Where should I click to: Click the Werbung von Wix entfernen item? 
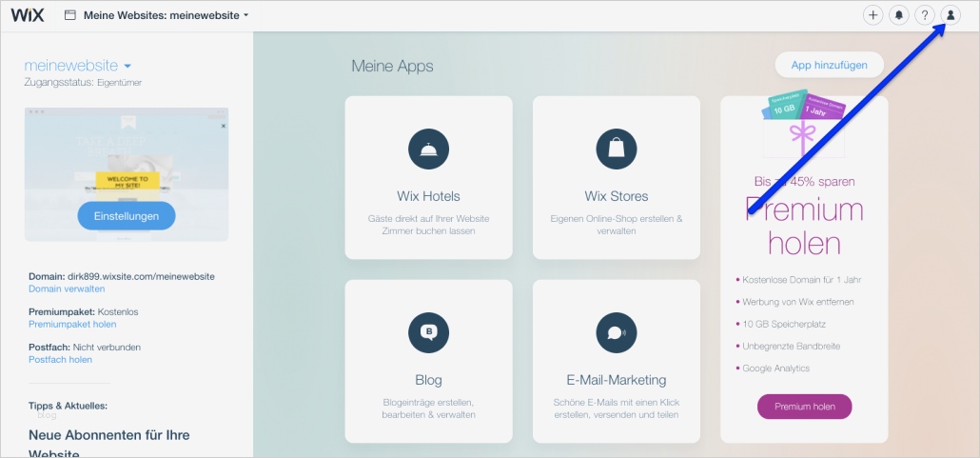(797, 302)
